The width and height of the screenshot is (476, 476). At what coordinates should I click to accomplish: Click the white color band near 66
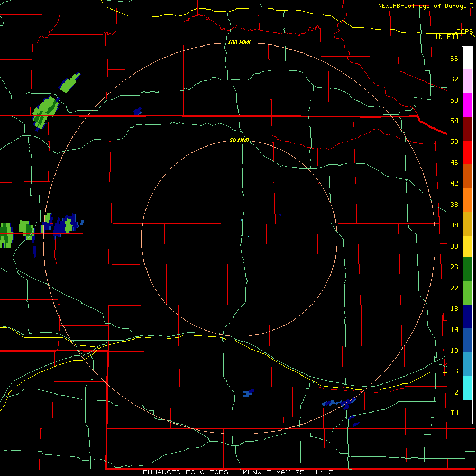click(x=467, y=58)
